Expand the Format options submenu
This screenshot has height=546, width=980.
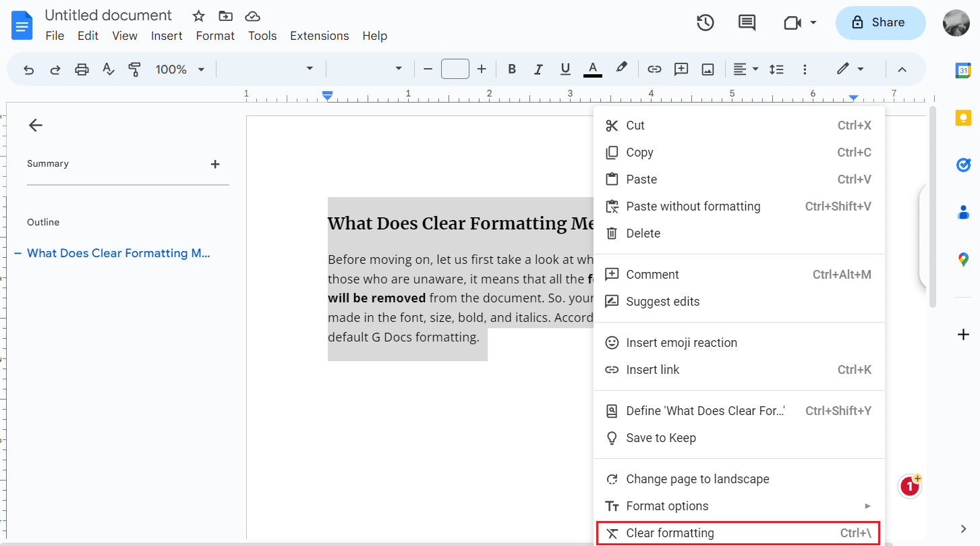click(668, 506)
